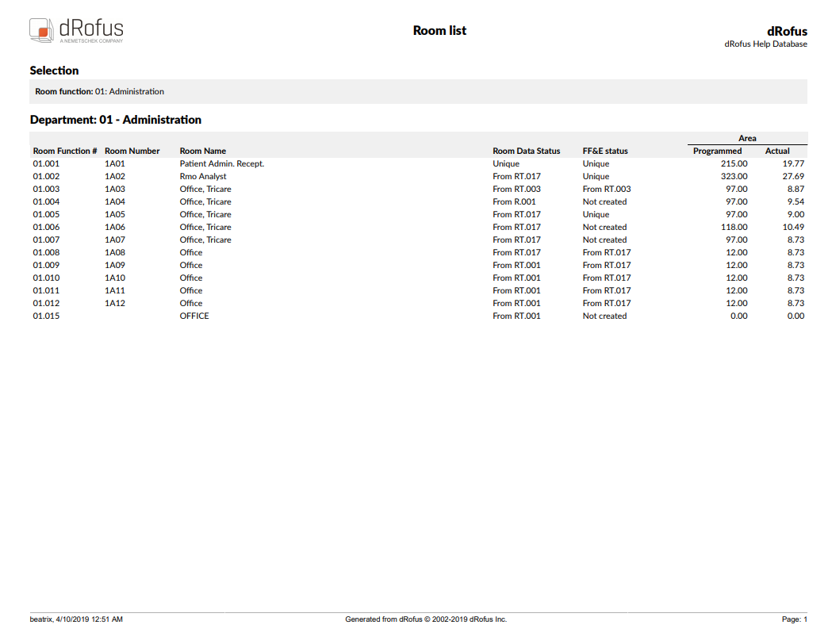Image resolution: width=832 pixels, height=644 pixels.
Task: Click the Room list title
Action: 439,31
